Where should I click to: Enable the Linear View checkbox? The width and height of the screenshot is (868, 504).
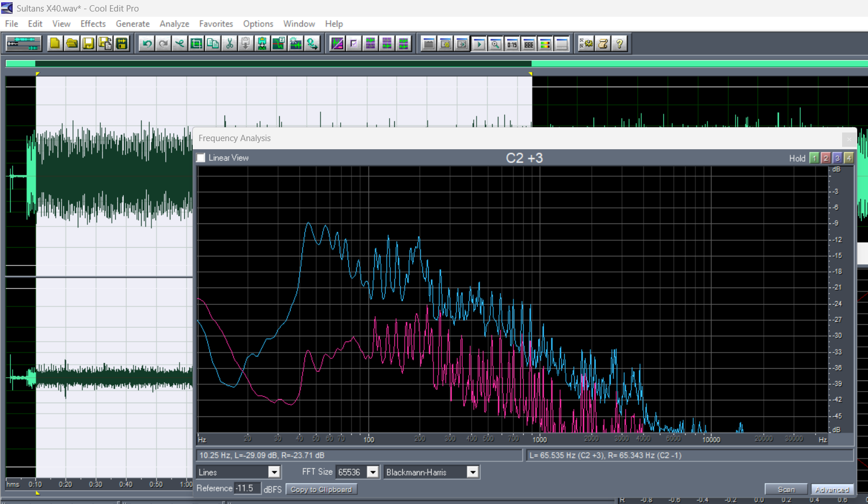[x=201, y=158]
